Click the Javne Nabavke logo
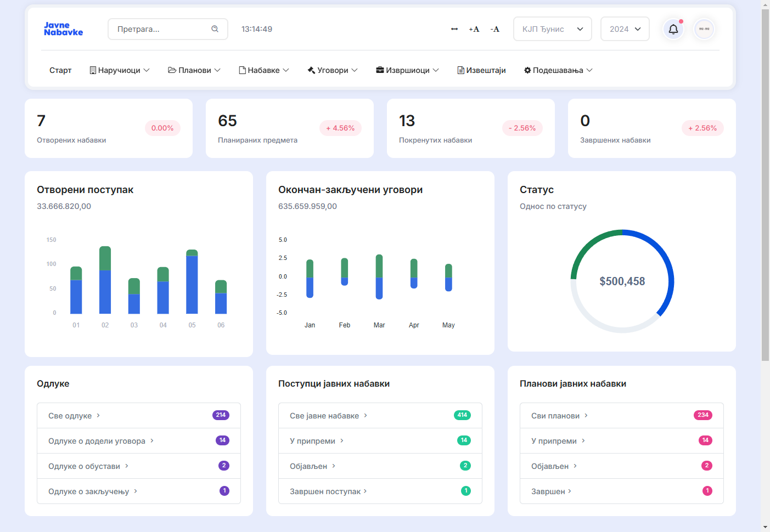This screenshot has height=532, width=770. [63, 29]
